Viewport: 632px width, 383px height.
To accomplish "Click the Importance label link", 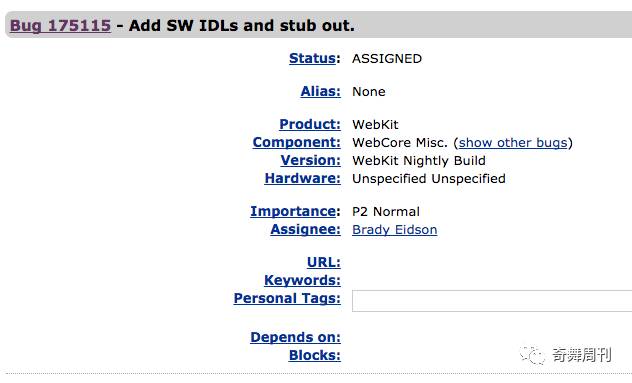I will (x=295, y=211).
